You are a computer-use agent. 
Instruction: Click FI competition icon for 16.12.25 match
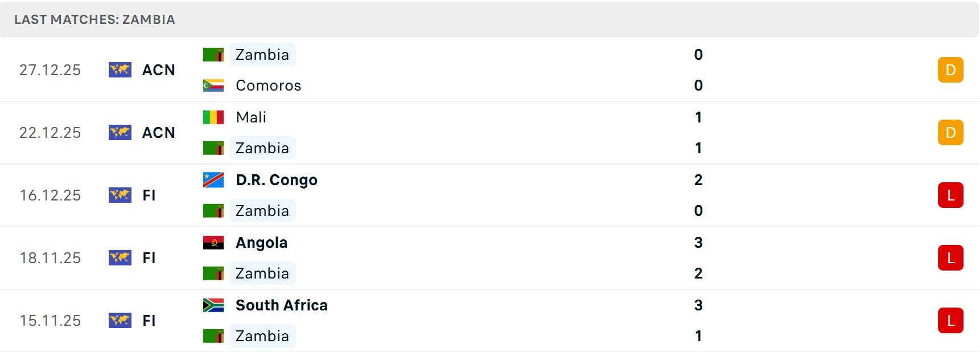pyautogui.click(x=120, y=195)
